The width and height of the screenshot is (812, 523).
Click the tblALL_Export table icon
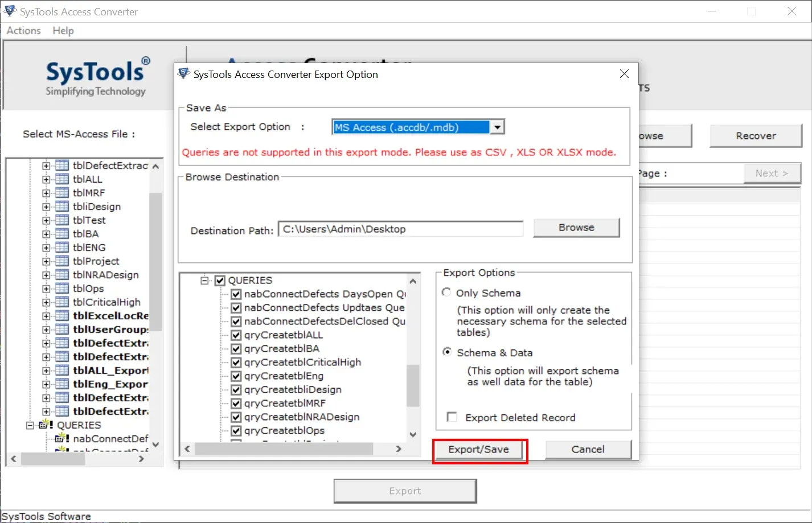coord(62,370)
